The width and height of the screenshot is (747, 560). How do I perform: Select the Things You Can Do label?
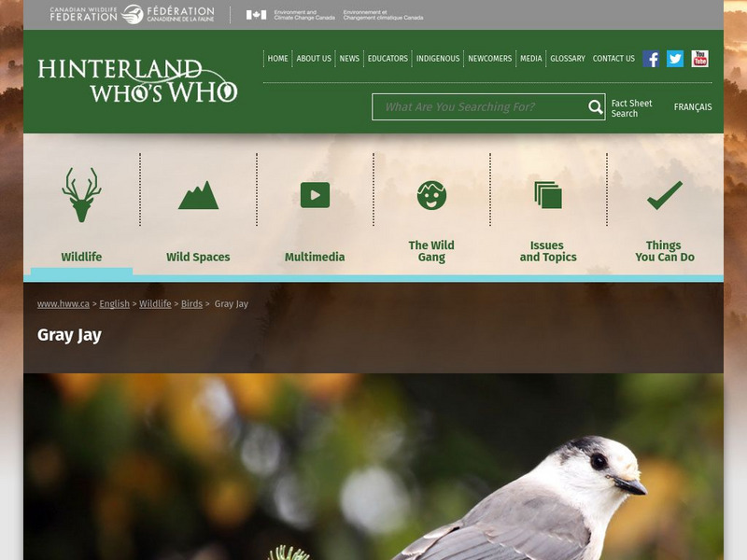[665, 251]
